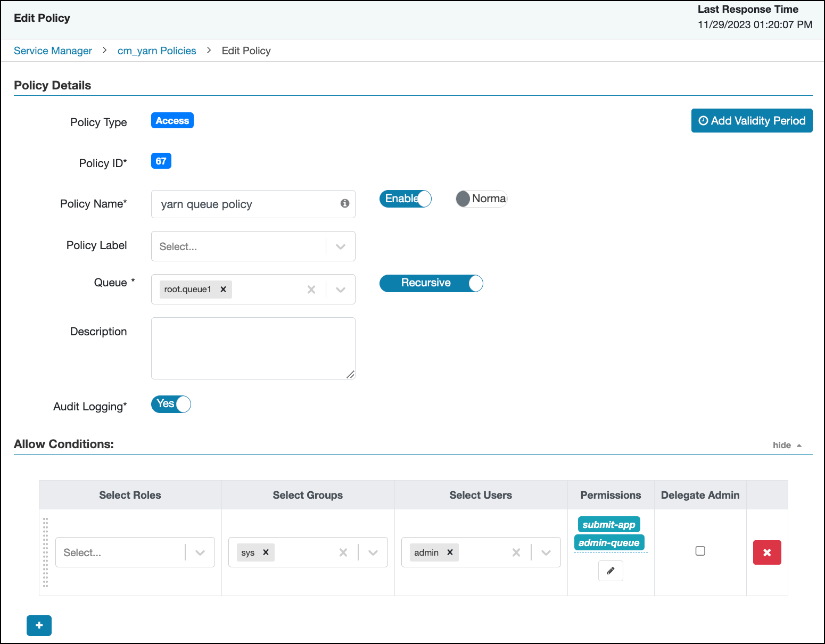Delete the allow condition row with red X

pyautogui.click(x=766, y=552)
